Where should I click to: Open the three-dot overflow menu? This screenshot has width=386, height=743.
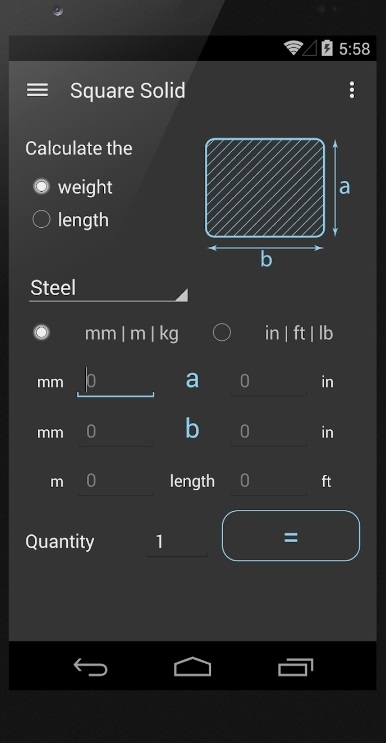pyautogui.click(x=351, y=90)
